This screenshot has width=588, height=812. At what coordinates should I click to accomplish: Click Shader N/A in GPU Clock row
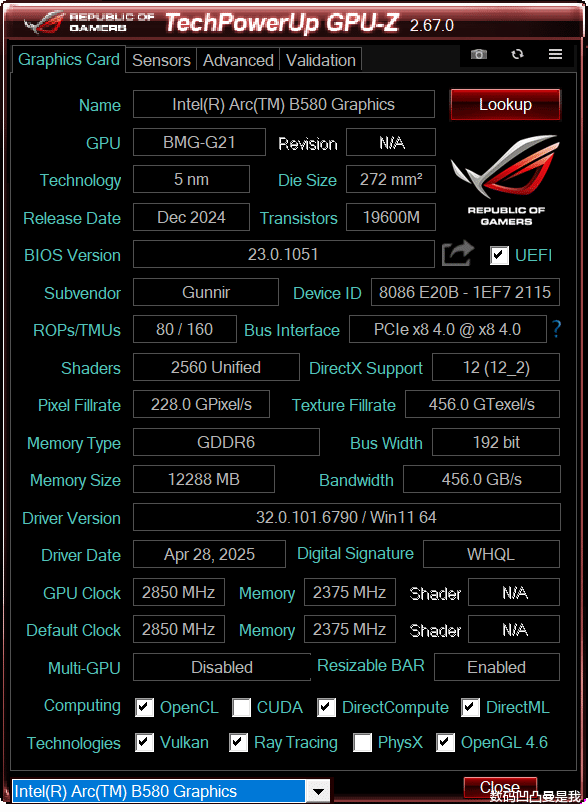514,592
